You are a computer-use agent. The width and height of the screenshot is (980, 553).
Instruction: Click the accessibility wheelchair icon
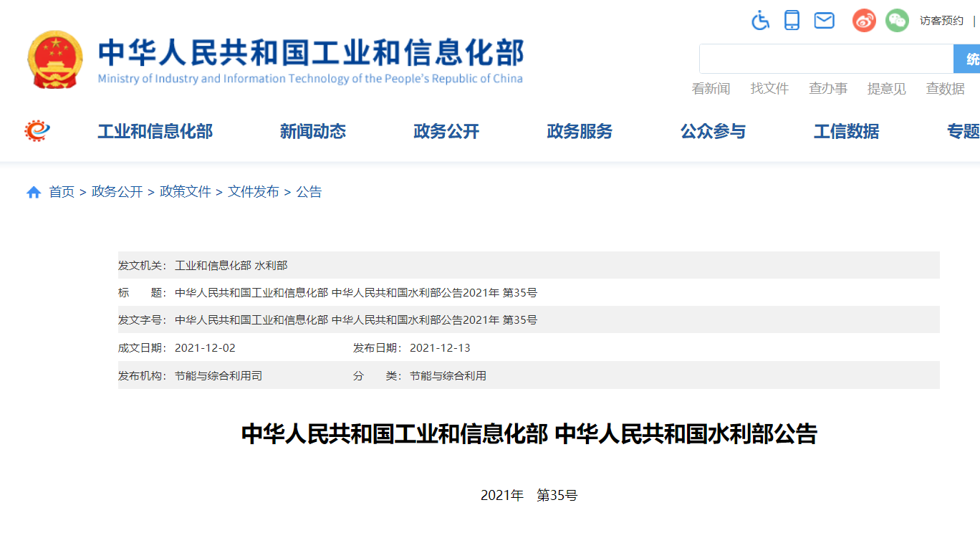pos(760,20)
